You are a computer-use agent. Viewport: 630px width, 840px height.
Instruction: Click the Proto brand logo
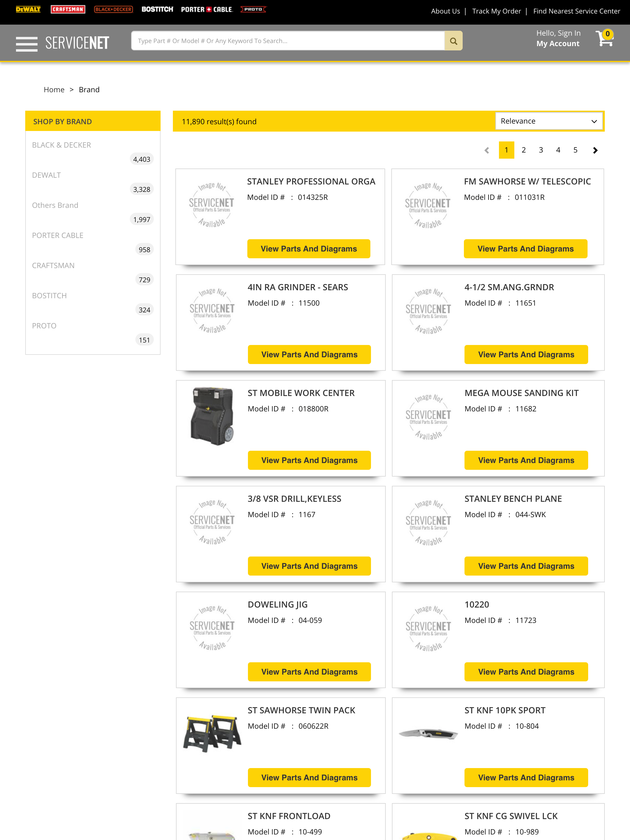tap(253, 9)
